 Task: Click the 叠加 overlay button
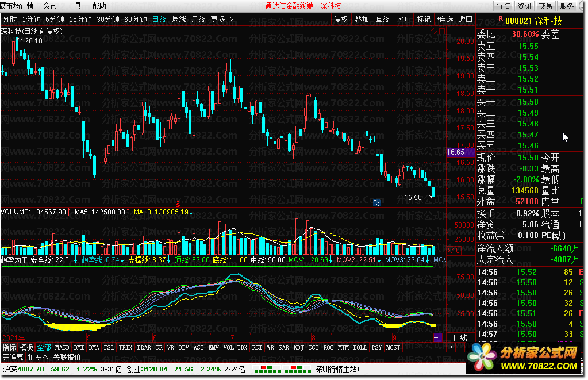pyautogui.click(x=362, y=19)
